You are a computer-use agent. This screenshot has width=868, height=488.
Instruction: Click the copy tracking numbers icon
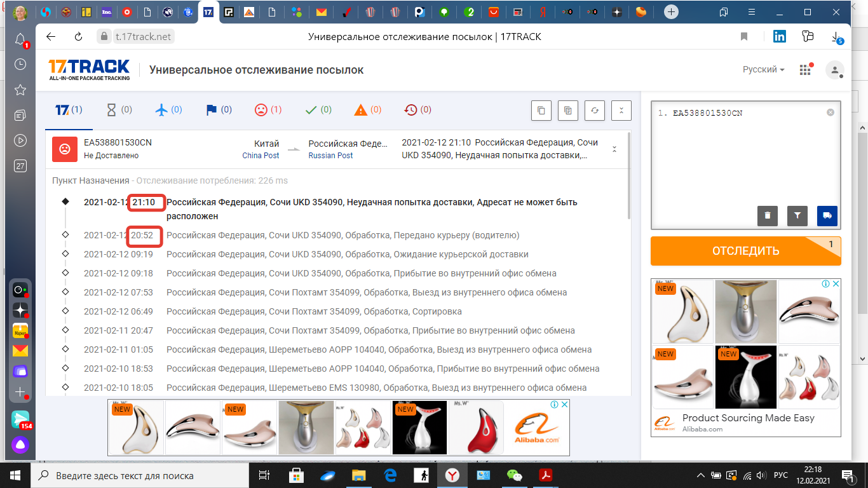[x=541, y=111]
